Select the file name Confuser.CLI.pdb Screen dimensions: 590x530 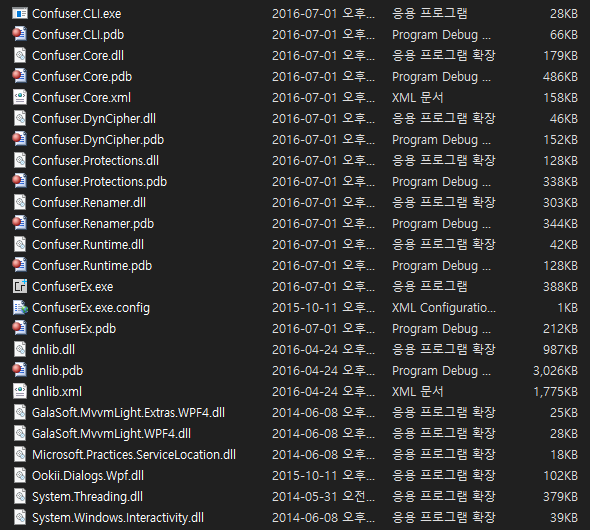point(78,35)
